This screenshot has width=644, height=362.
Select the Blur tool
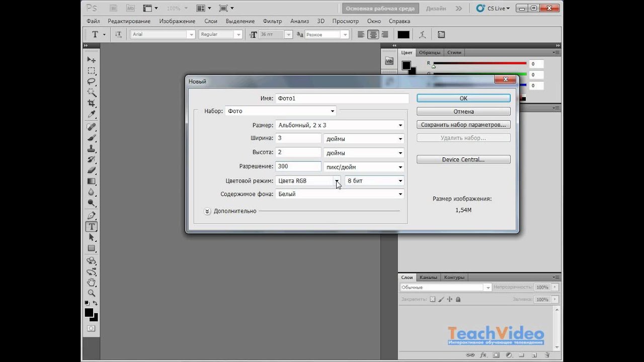[91, 192]
